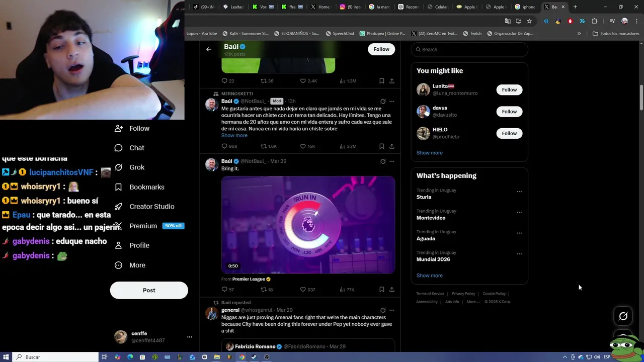Play the Premier League Run In video
The image size is (644, 362).
pyautogui.click(x=308, y=225)
